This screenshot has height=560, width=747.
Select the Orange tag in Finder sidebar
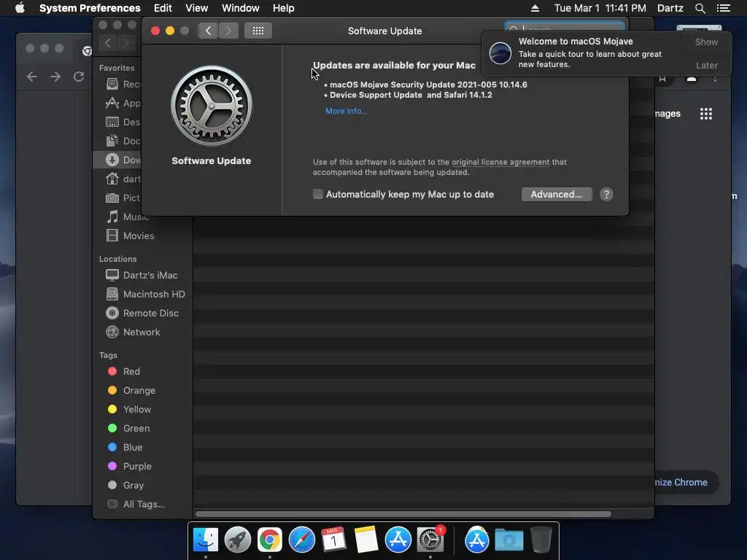tap(139, 391)
